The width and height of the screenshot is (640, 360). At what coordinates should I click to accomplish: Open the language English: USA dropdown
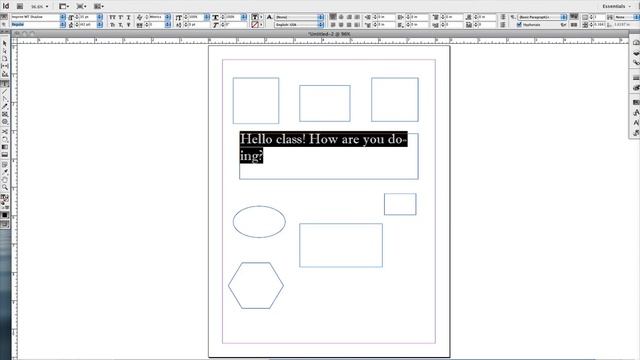299,25
